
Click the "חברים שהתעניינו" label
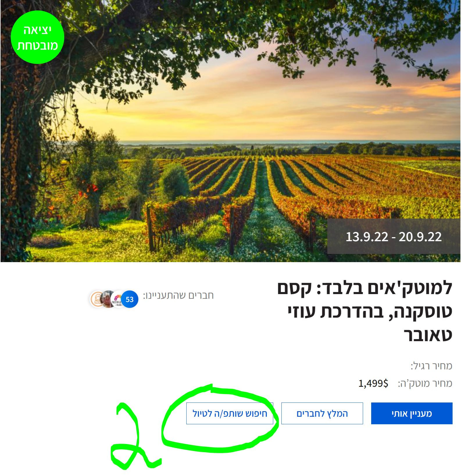(x=178, y=296)
